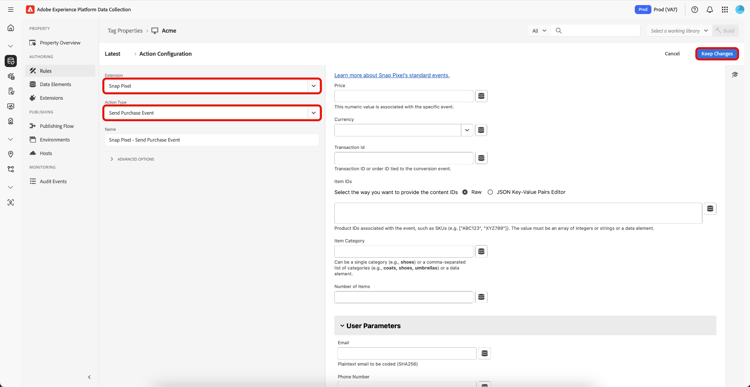Click into the Item Category field

point(404,251)
